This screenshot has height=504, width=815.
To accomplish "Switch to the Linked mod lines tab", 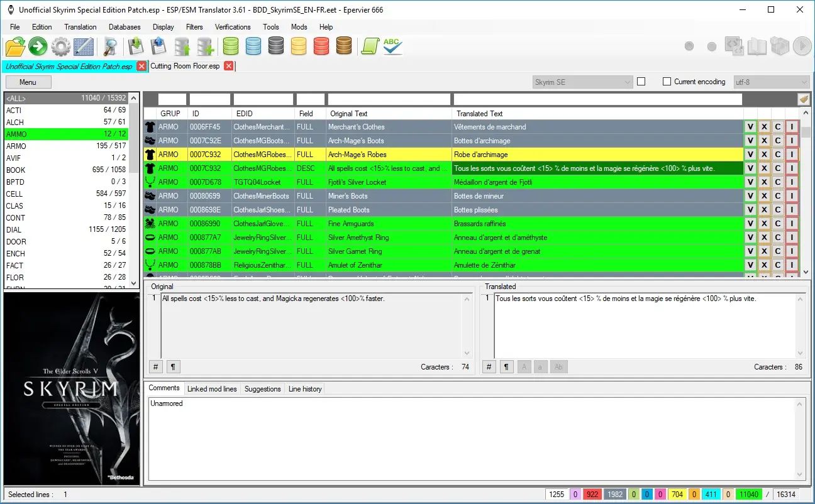I will (212, 389).
